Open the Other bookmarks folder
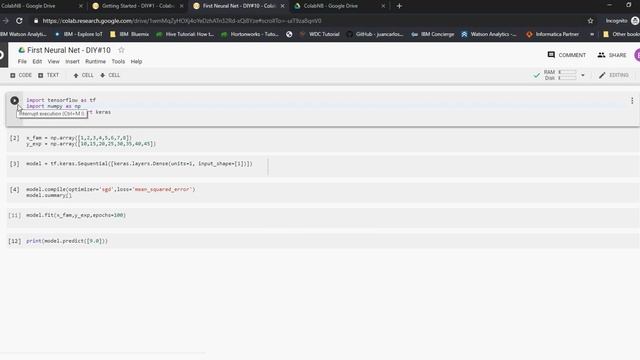The image size is (640, 360). pos(621,34)
